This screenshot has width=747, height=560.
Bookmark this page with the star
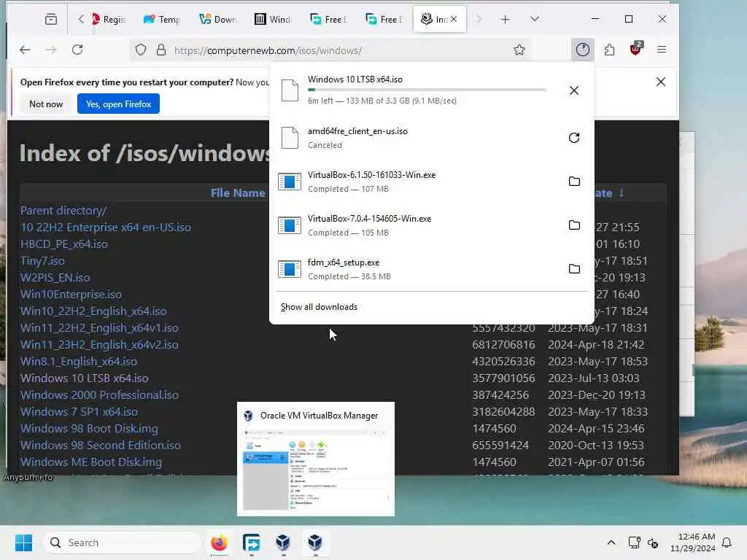(519, 50)
